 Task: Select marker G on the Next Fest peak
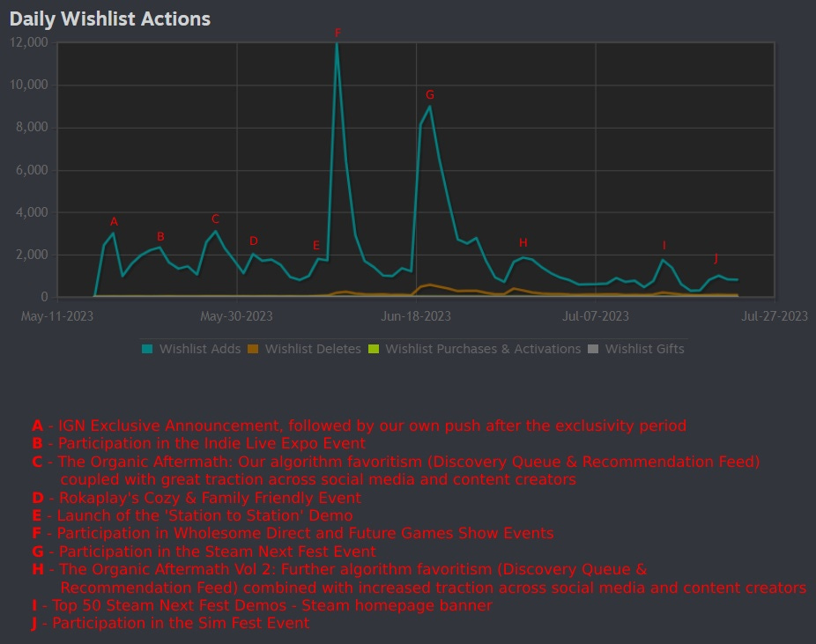429,94
